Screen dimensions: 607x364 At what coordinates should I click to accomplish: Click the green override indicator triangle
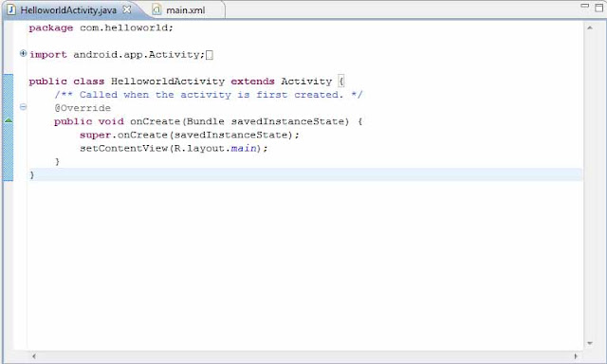tap(9, 121)
